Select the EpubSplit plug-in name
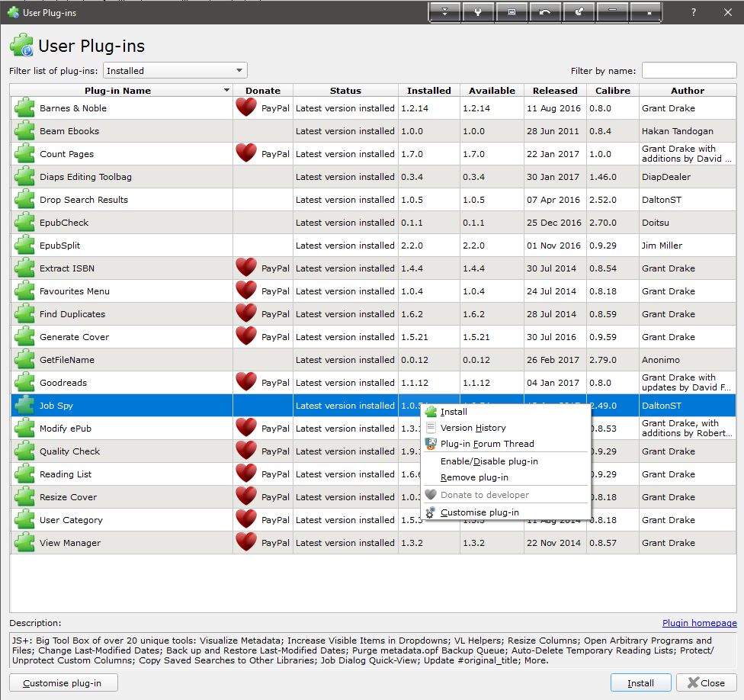The width and height of the screenshot is (744, 700). point(59,246)
